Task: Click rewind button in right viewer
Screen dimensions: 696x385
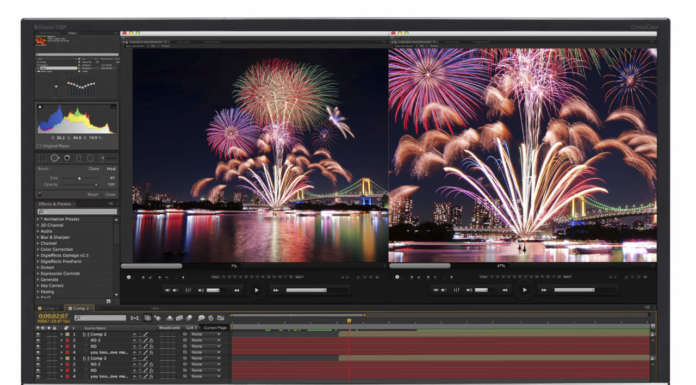Action: (505, 290)
